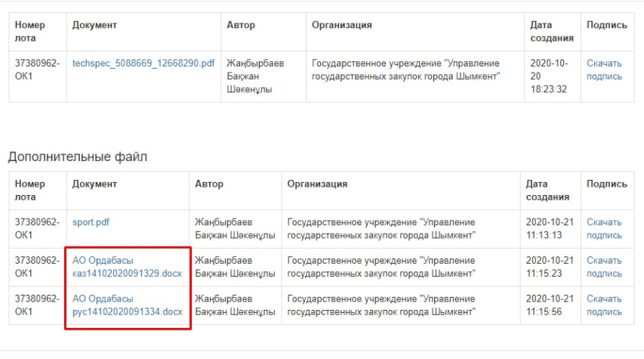Select date 2020-10-21 11:15:23

pos(550,267)
